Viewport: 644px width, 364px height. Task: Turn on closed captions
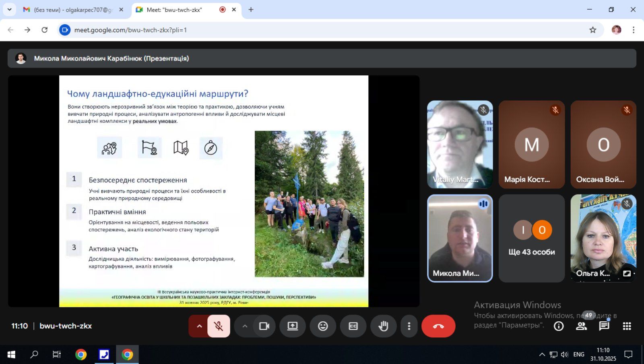point(353,326)
